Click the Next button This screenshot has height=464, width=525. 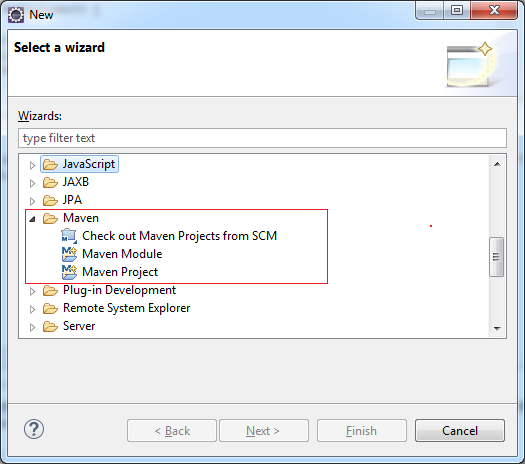coord(264,431)
